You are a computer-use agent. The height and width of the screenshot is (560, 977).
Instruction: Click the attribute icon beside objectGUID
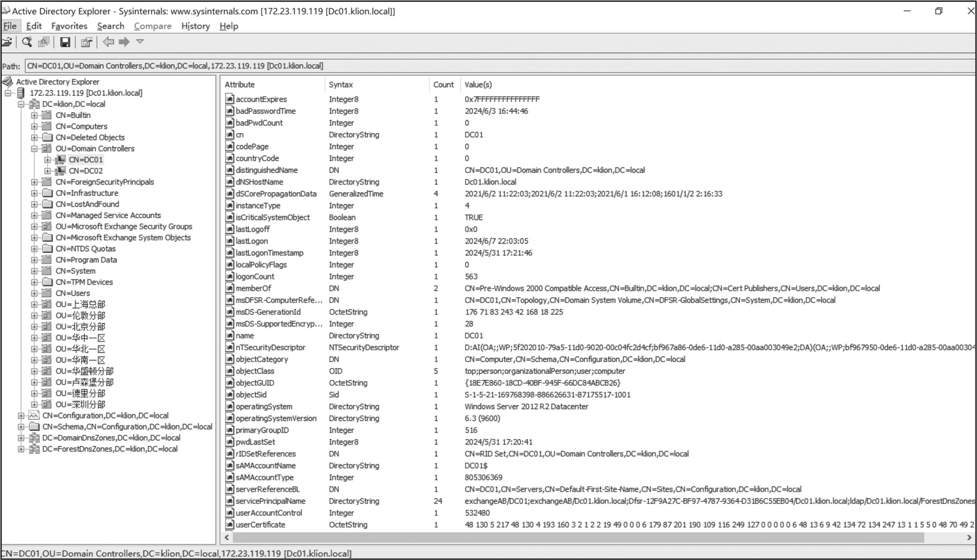[x=230, y=383]
